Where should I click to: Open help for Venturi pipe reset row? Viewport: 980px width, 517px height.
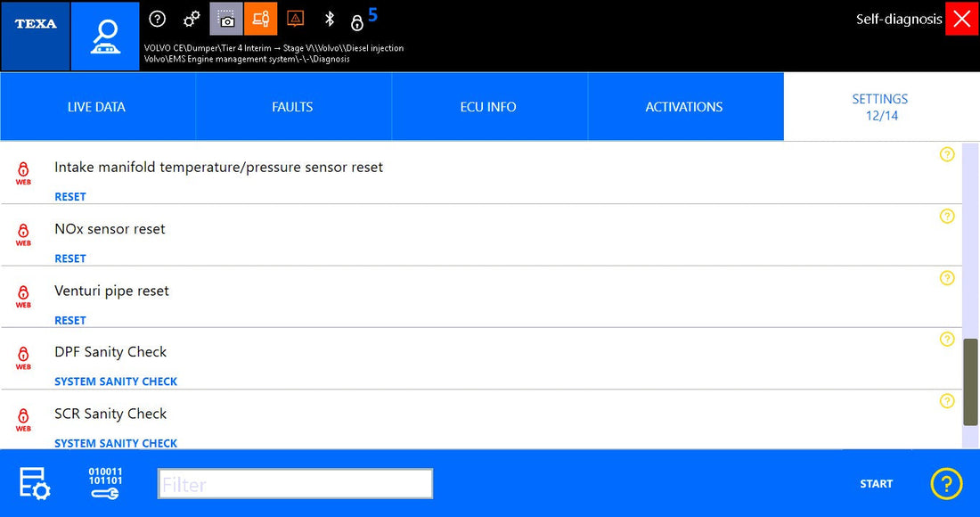click(947, 277)
